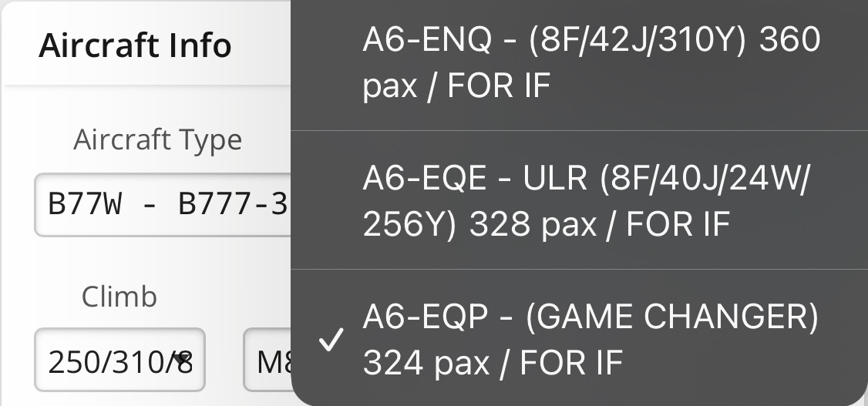This screenshot has width=868, height=406.
Task: Select the option with 8F/42J/310Y seating
Action: pos(592,62)
